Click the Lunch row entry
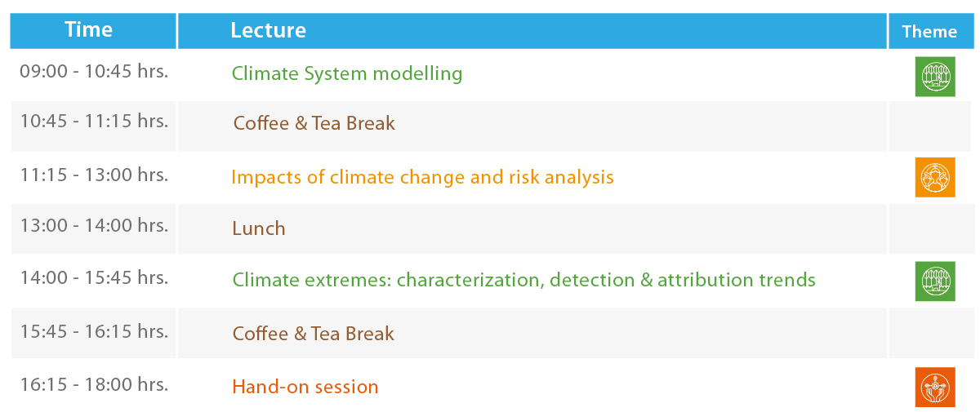This screenshot has width=980, height=412. tap(259, 228)
